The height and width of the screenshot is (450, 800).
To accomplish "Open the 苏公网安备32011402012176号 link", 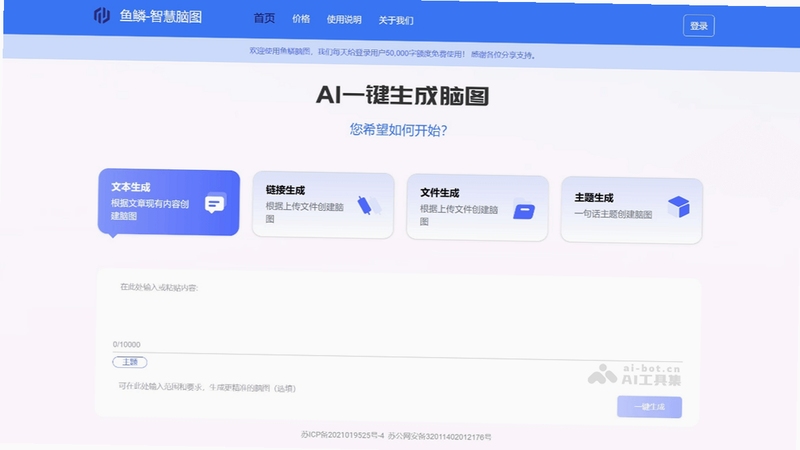I will tap(439, 436).
